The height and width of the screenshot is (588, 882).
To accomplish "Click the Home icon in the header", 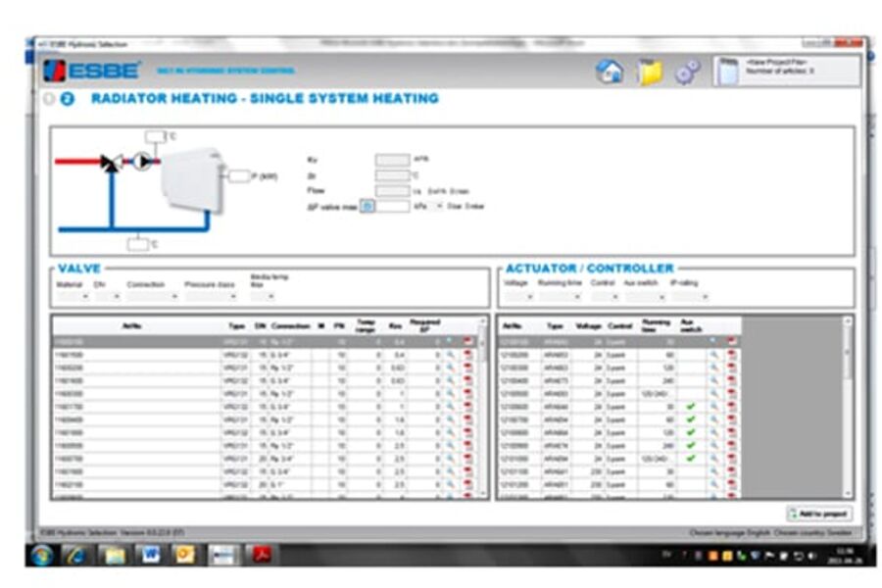I will (610, 73).
